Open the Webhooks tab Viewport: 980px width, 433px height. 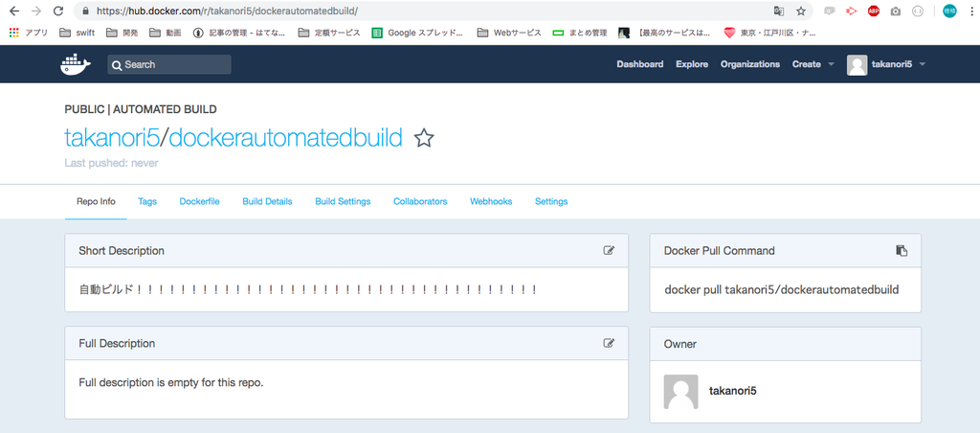(491, 201)
